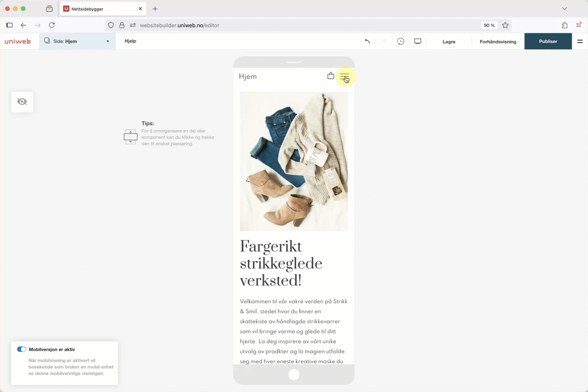Click the browser forward arrow
The width and height of the screenshot is (588, 392).
[38, 25]
